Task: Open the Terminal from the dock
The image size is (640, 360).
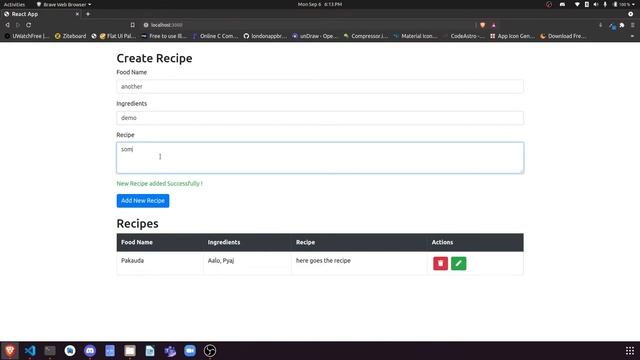Action: (x=50, y=351)
